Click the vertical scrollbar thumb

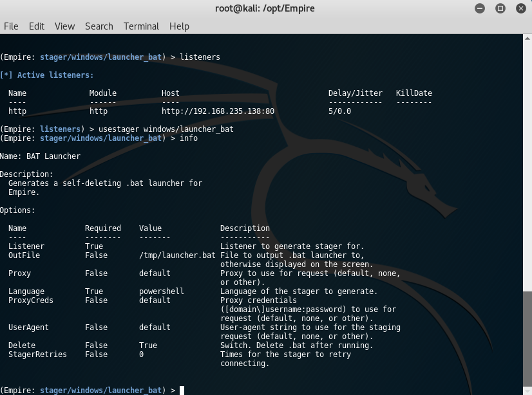click(x=527, y=338)
